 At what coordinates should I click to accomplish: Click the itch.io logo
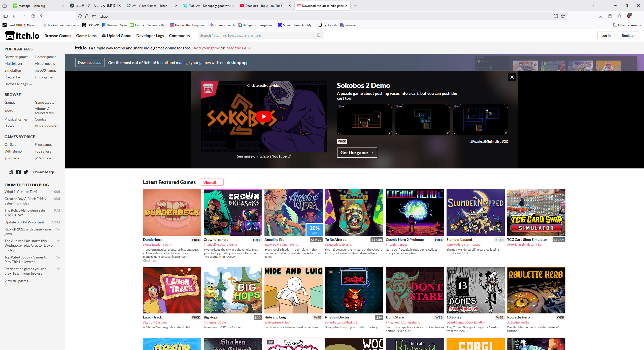pyautogui.click(x=22, y=36)
